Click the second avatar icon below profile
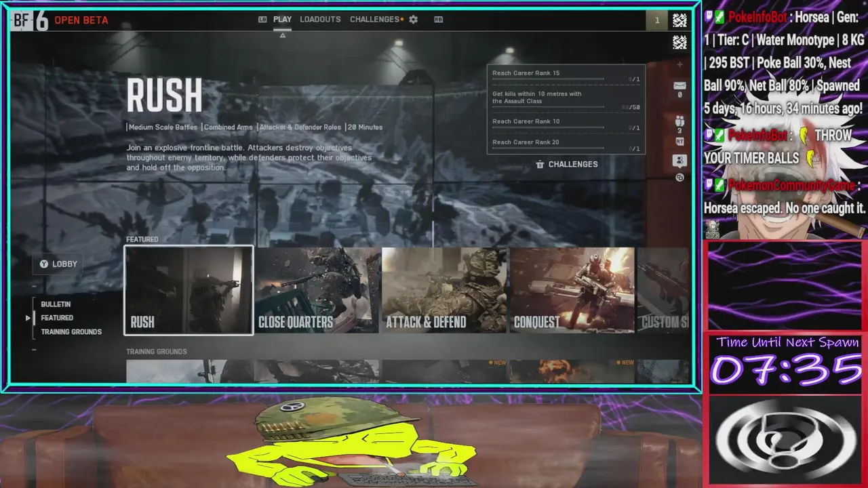Image resolution: width=868 pixels, height=488 pixels. [x=679, y=43]
